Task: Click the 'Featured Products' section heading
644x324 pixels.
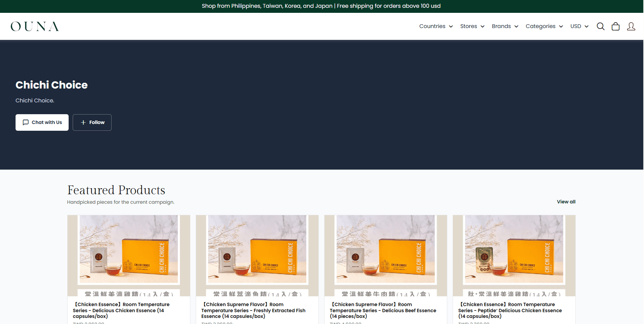Action: pyautogui.click(x=116, y=190)
